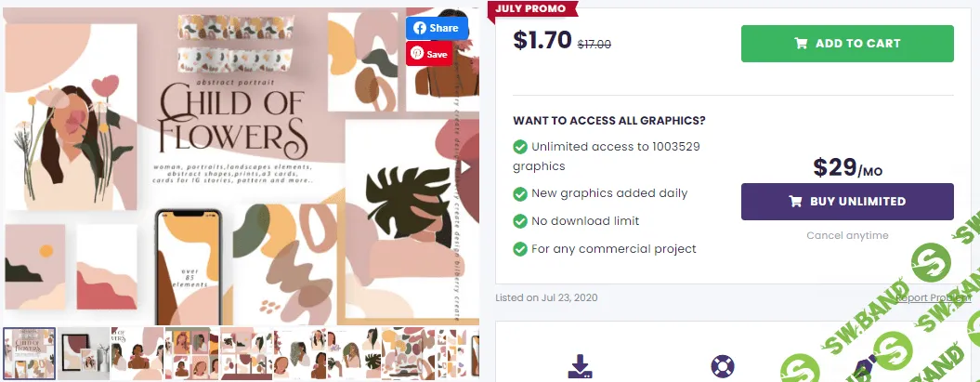The image size is (980, 382).
Task: Click the download icon below the listing
Action: click(x=580, y=365)
